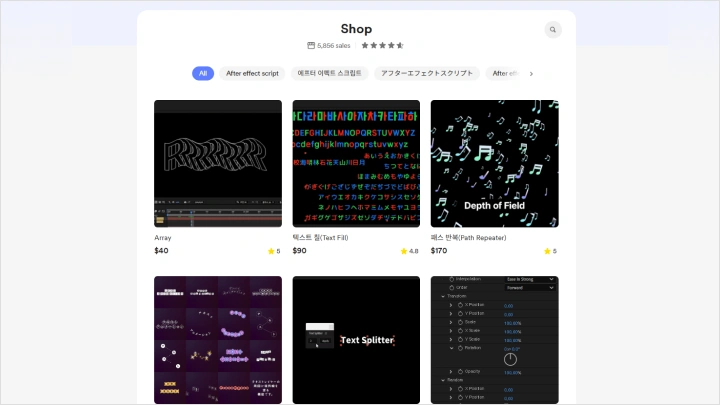
Task: Open the shop search icon
Action: pyautogui.click(x=553, y=30)
